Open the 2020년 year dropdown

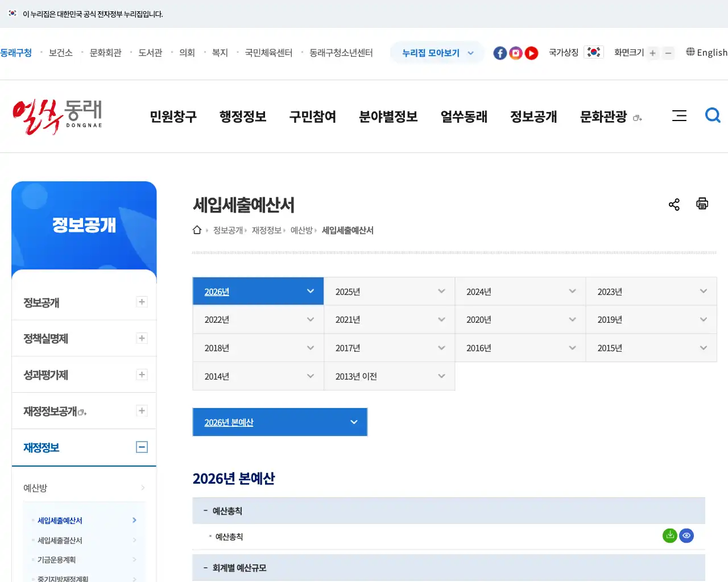(x=520, y=319)
